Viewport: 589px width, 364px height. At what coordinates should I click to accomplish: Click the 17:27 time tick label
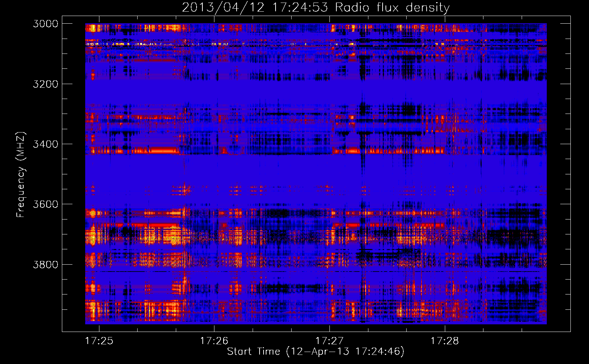point(329,341)
